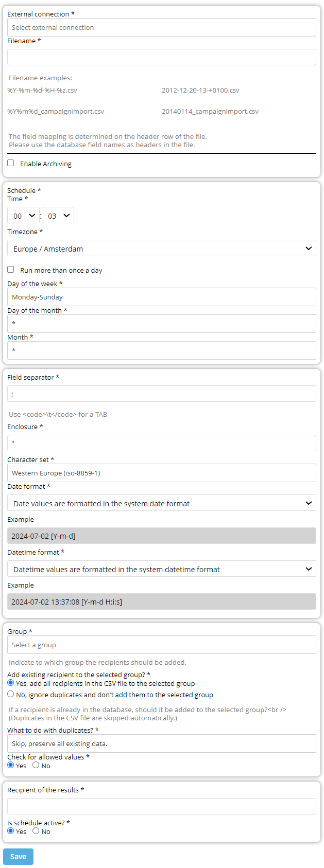Click the Day of the week field

(162, 297)
